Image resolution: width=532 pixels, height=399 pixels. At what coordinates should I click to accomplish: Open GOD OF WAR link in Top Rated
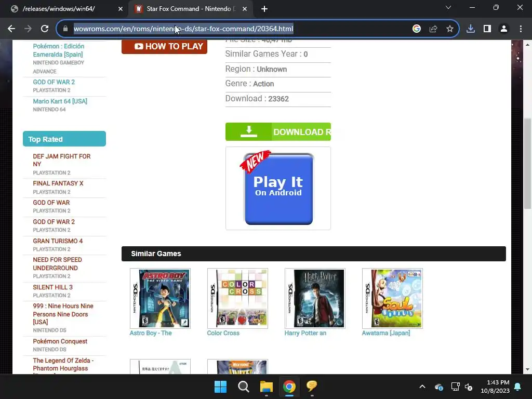[51, 203]
